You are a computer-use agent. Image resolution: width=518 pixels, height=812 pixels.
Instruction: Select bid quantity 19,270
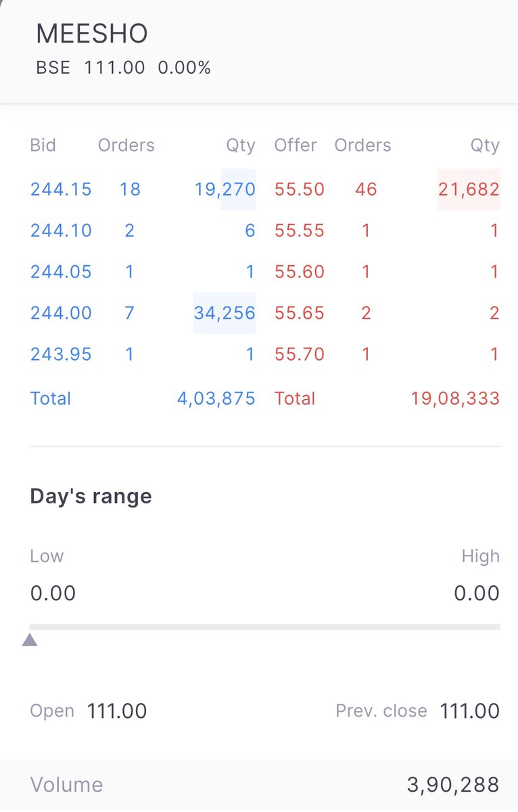click(225, 189)
